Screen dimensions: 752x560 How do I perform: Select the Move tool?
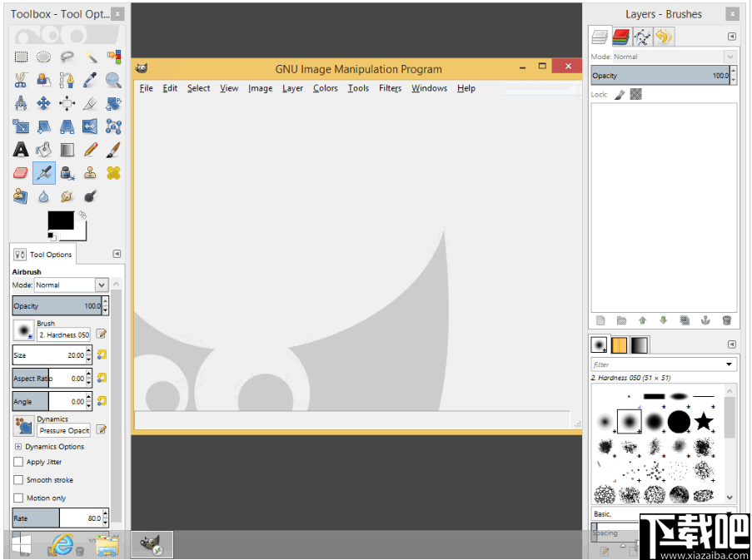coord(44,103)
